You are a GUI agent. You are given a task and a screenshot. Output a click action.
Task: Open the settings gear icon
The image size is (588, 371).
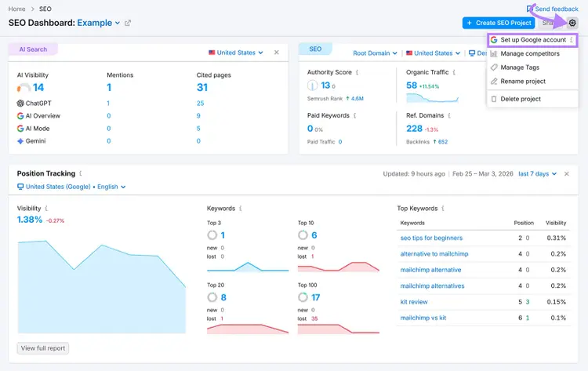click(x=572, y=23)
